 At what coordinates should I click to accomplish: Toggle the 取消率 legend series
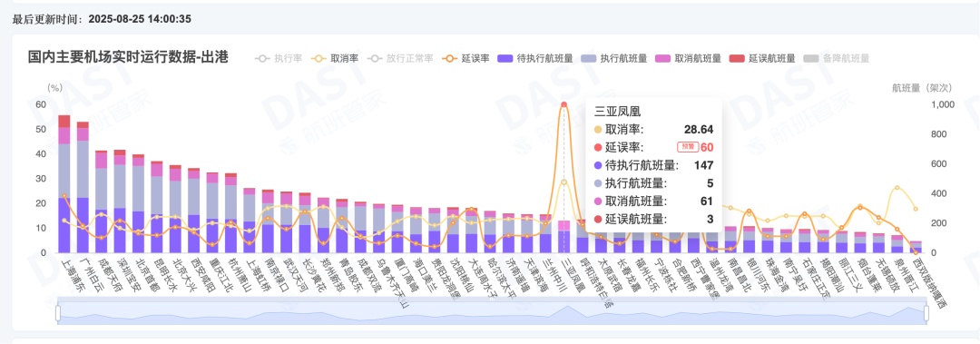pos(337,58)
